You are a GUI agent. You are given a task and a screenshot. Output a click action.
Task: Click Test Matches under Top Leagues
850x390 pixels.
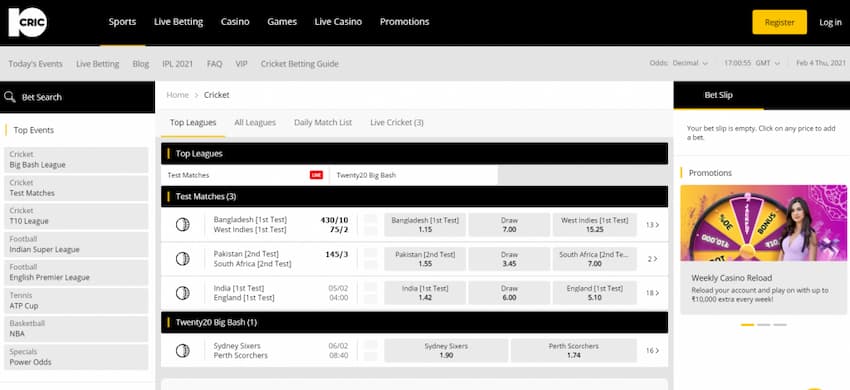(x=245, y=175)
